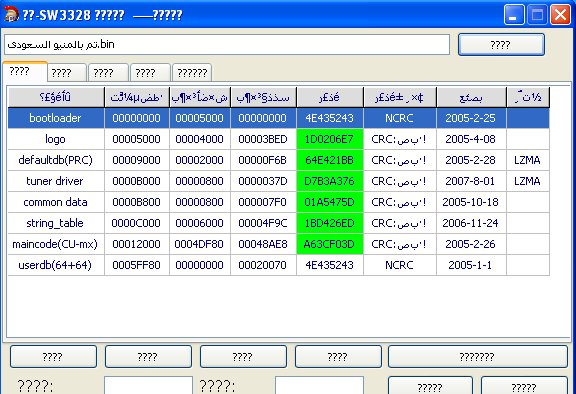Click the green checksum cell D7B3A376
This screenshot has height=394, width=576.
point(330,181)
